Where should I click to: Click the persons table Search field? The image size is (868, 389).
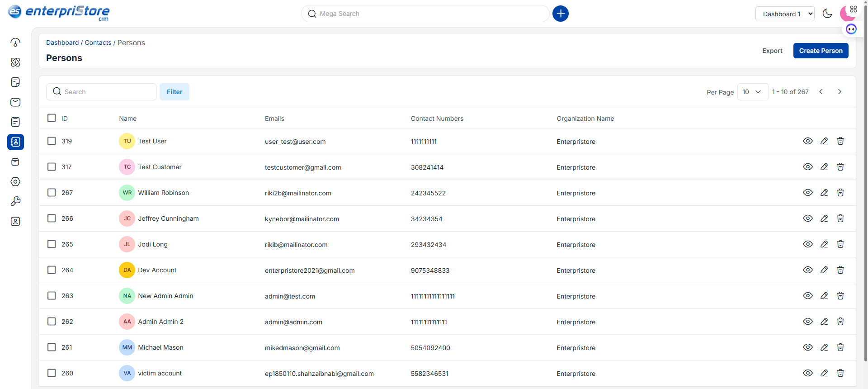pyautogui.click(x=101, y=92)
